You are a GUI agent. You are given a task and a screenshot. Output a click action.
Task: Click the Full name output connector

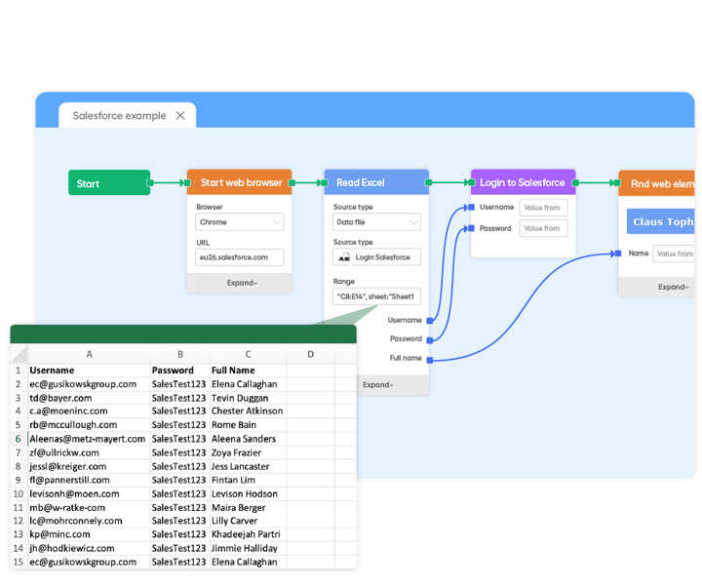pyautogui.click(x=430, y=360)
